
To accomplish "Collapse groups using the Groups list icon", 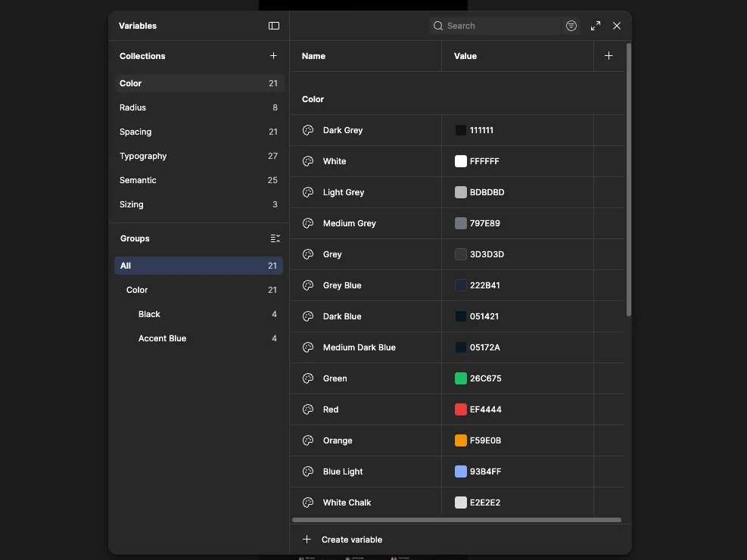I will 275,238.
